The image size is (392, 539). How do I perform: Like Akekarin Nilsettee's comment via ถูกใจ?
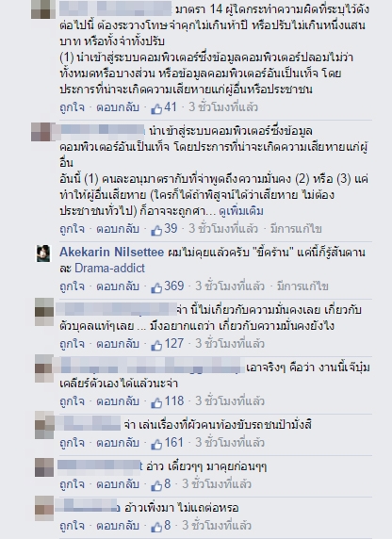(x=72, y=286)
